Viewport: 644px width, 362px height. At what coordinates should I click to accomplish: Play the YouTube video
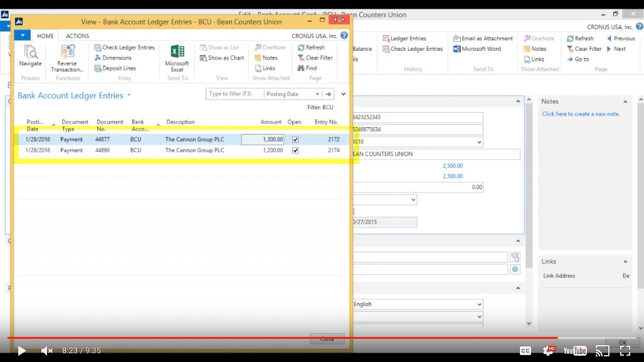[21, 351]
